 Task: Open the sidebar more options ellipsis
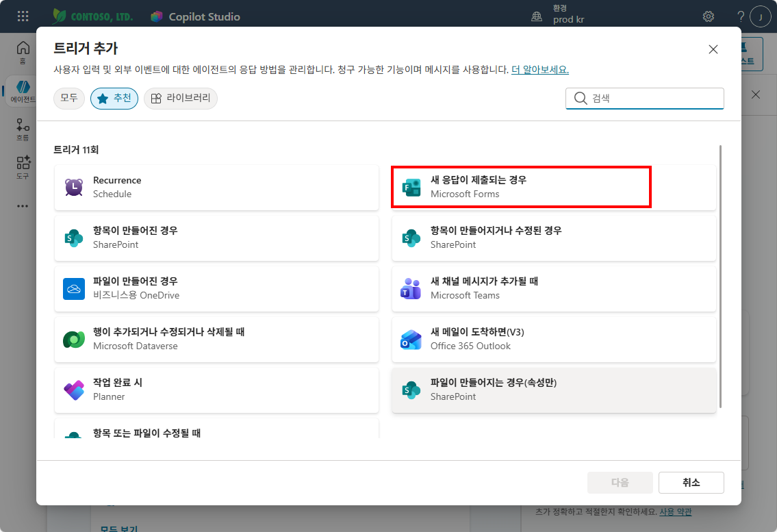(x=23, y=206)
